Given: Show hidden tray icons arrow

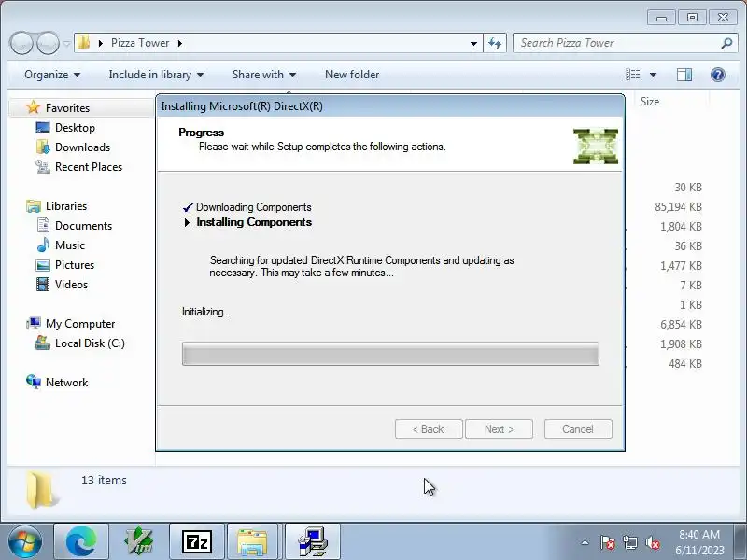Looking at the screenshot, I should point(585,542).
